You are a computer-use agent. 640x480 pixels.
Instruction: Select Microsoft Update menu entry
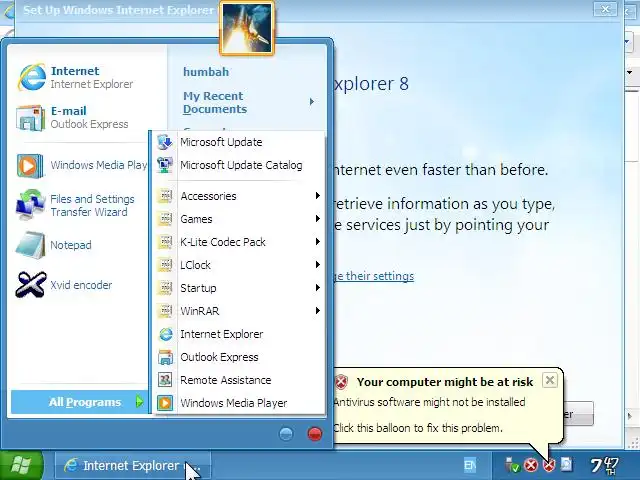[x=239, y=142]
